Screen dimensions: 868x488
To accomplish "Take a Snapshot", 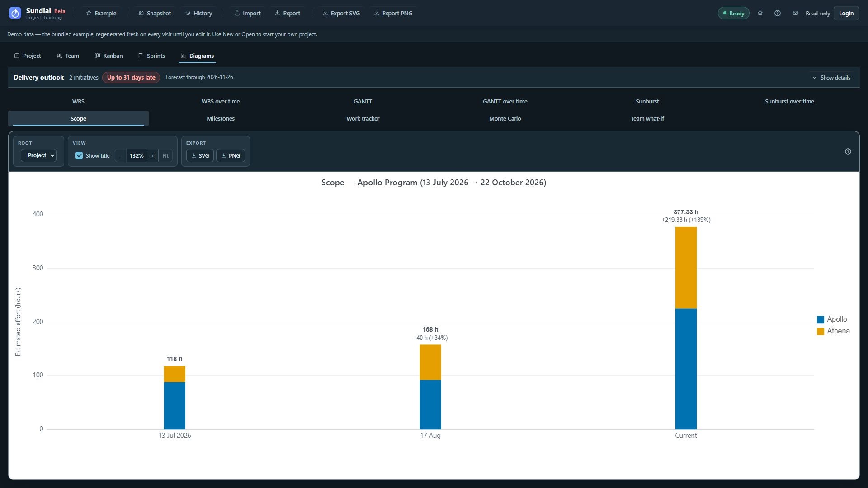I will point(155,13).
